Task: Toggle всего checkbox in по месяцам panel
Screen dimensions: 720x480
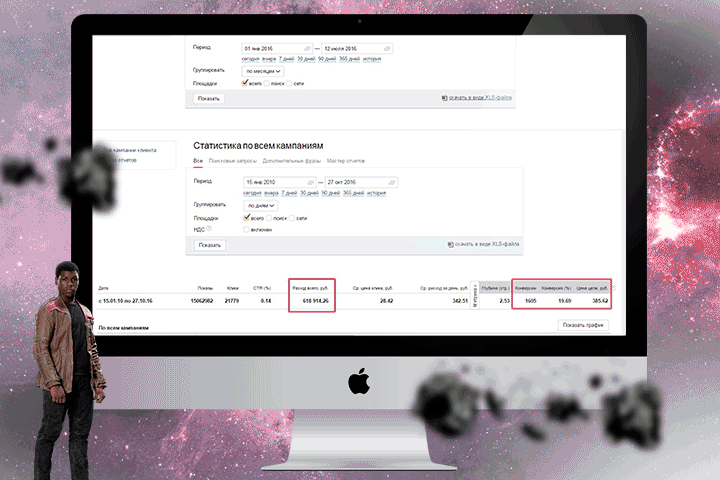Action: click(245, 83)
